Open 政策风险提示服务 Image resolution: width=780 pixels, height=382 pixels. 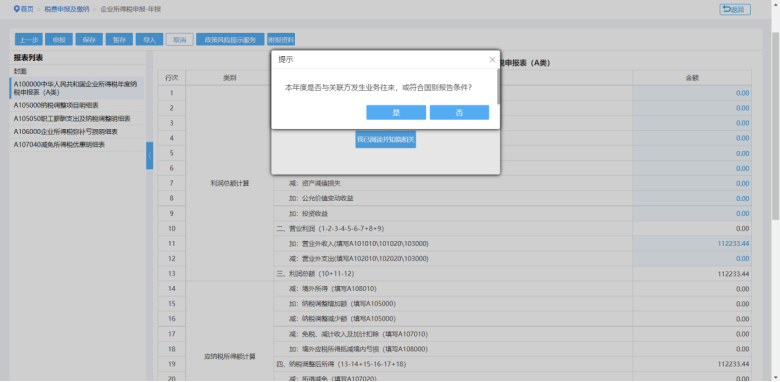click(230, 40)
